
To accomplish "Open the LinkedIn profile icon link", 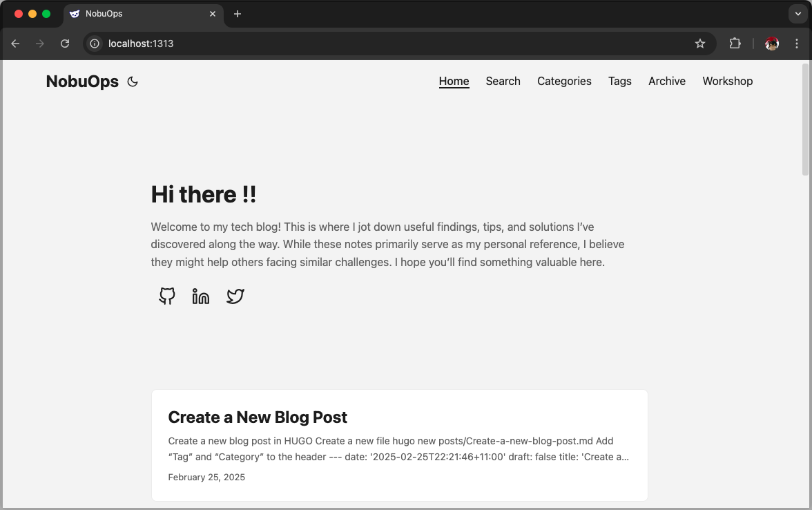I will pos(201,296).
